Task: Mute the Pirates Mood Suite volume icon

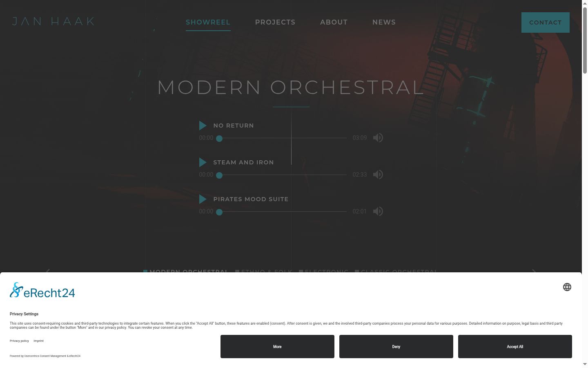Action: [x=378, y=211]
